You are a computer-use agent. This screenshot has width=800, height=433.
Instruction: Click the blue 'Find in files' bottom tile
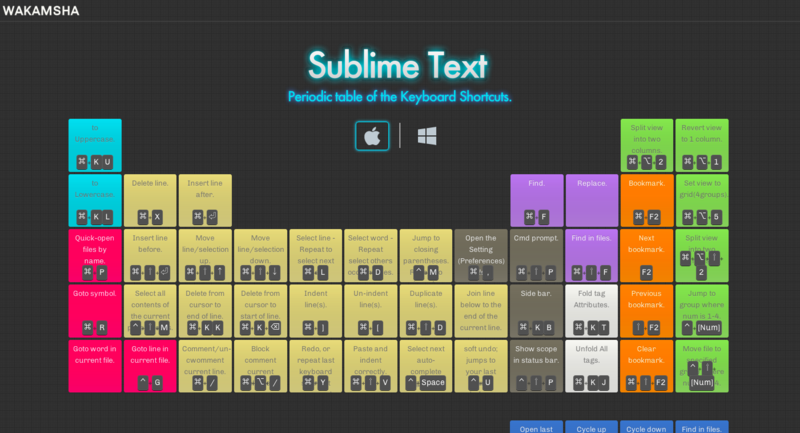pos(702,427)
